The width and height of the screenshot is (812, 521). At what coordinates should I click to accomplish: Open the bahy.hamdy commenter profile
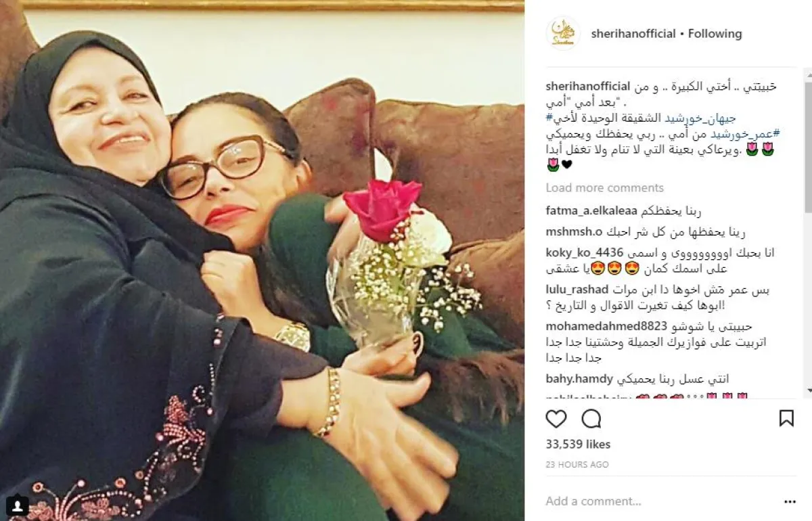pyautogui.click(x=579, y=379)
